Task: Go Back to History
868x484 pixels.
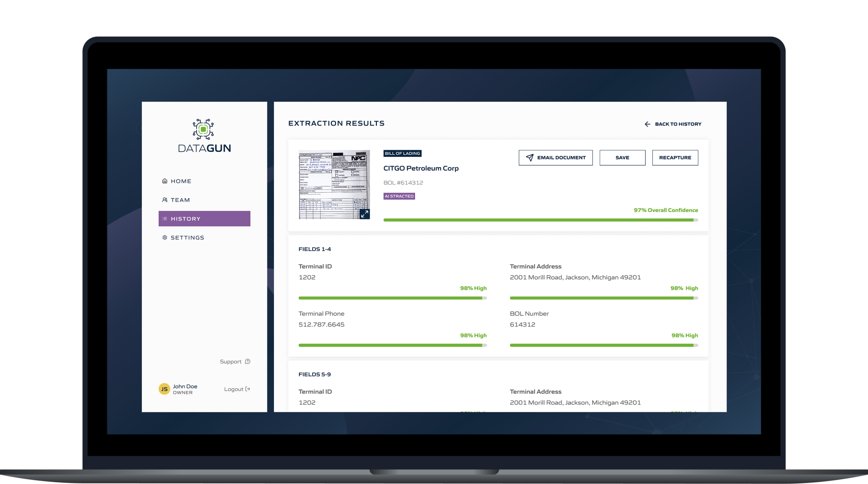Action: [x=673, y=124]
